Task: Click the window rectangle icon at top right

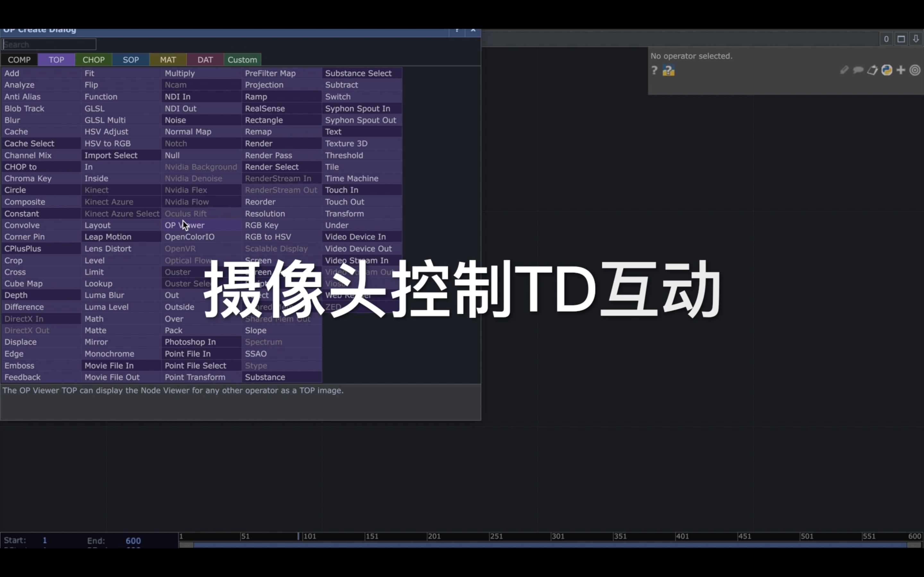Action: [x=901, y=39]
